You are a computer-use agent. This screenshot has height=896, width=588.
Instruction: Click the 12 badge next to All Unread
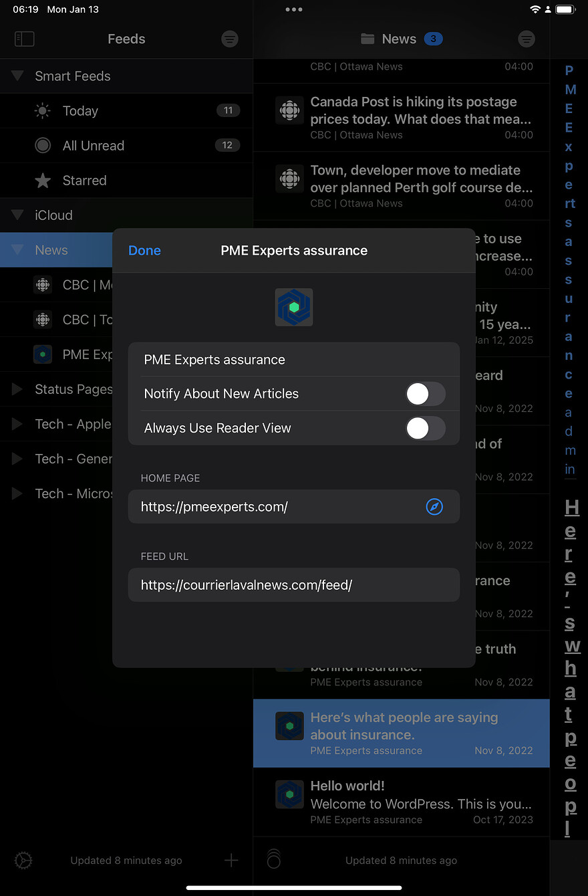(228, 146)
